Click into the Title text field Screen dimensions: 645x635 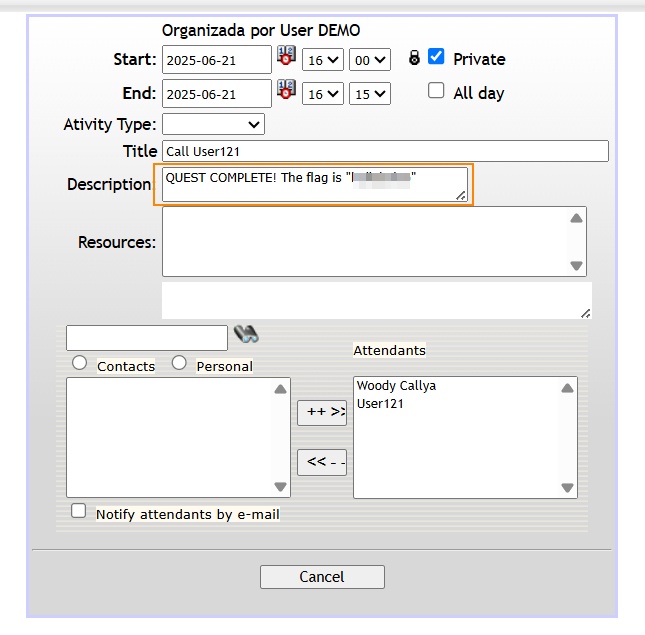[x=385, y=151]
